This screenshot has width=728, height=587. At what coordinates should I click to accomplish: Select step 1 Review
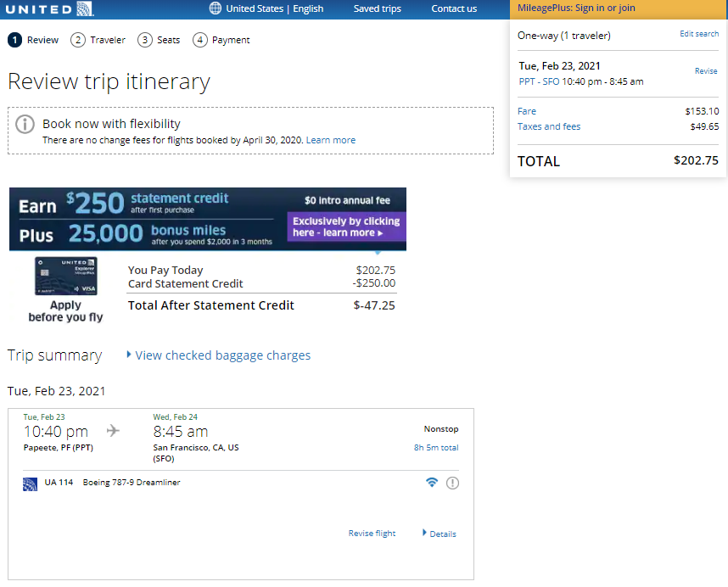33,40
